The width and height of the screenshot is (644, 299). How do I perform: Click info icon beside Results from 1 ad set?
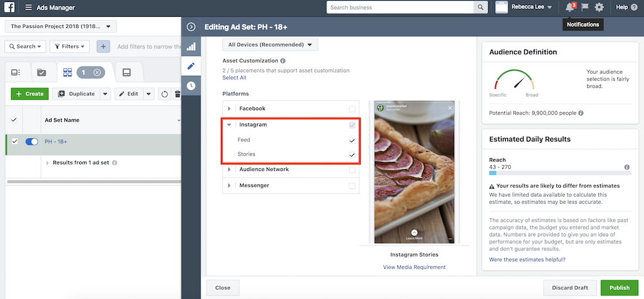point(115,163)
